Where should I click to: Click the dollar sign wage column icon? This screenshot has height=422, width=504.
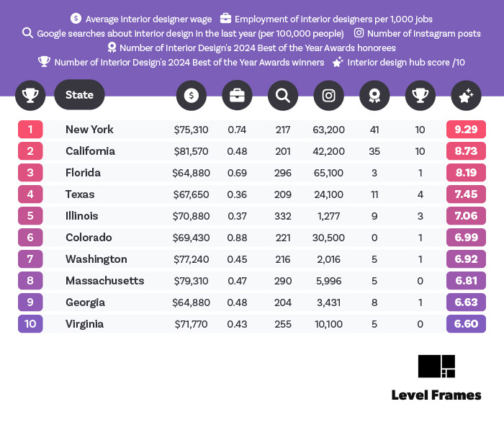coord(191,95)
